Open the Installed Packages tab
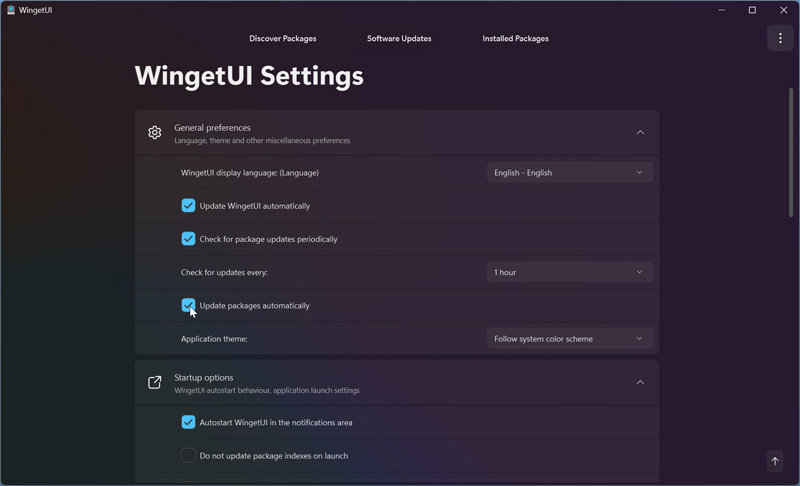 point(515,39)
